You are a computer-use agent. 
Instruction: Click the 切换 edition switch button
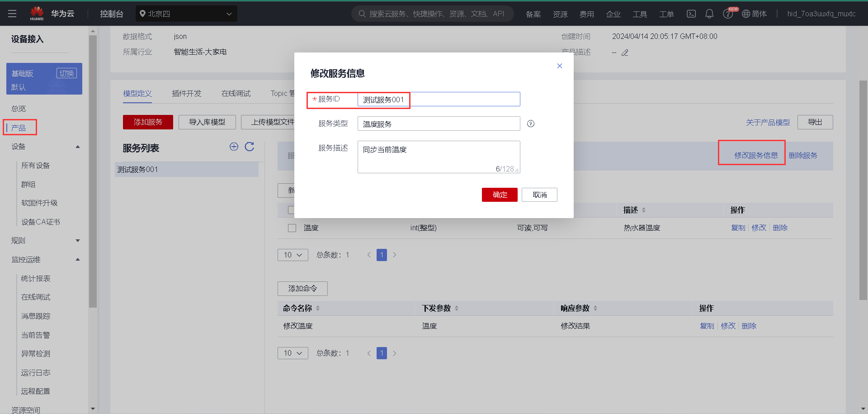(x=66, y=73)
